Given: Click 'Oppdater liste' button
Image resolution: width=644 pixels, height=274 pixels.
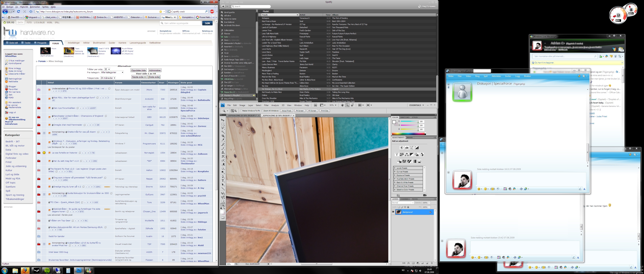Looking at the screenshot, I should click(139, 70).
